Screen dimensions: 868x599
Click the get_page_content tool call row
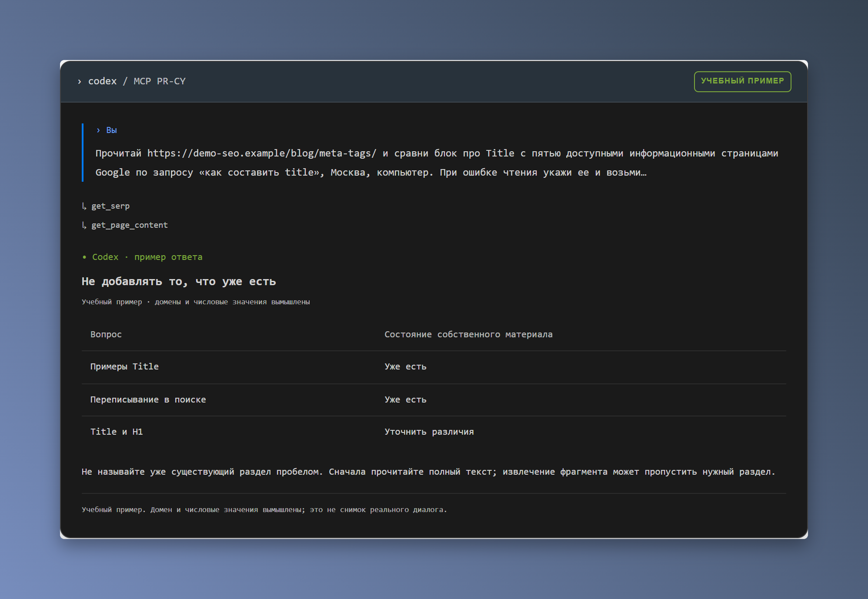[125, 225]
